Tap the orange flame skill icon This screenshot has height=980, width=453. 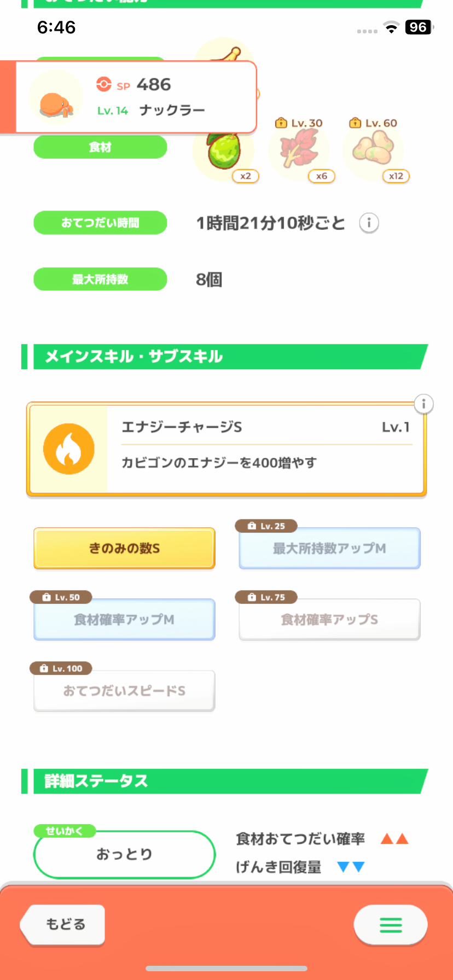[x=69, y=449]
